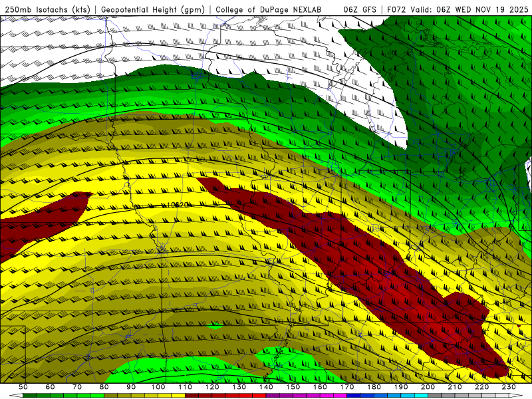Click the 'F072 Valid: 06Z WED NOV 19 2025' text

(458, 10)
